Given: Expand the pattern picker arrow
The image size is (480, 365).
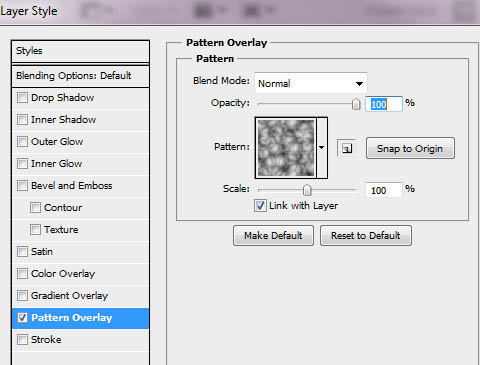Looking at the screenshot, I should [322, 147].
